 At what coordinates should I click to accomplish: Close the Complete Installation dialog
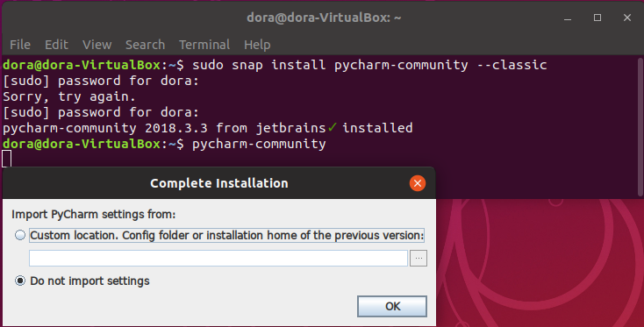click(418, 183)
